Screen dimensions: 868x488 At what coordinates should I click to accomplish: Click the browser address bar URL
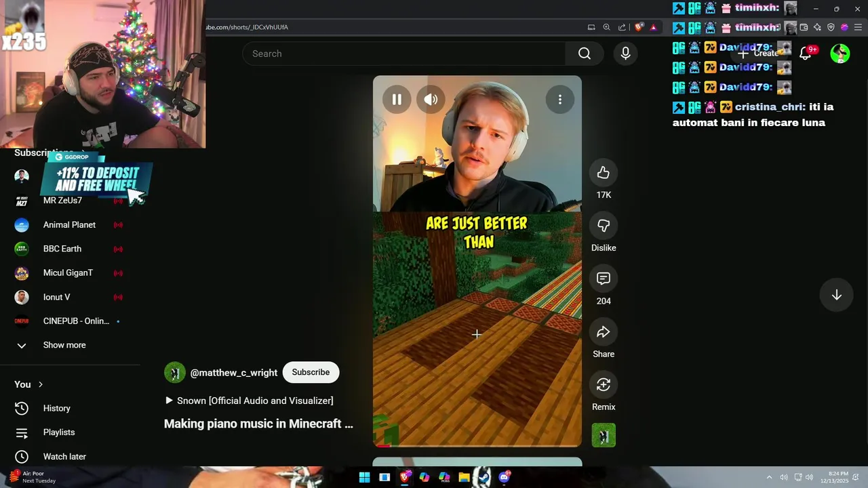[247, 27]
